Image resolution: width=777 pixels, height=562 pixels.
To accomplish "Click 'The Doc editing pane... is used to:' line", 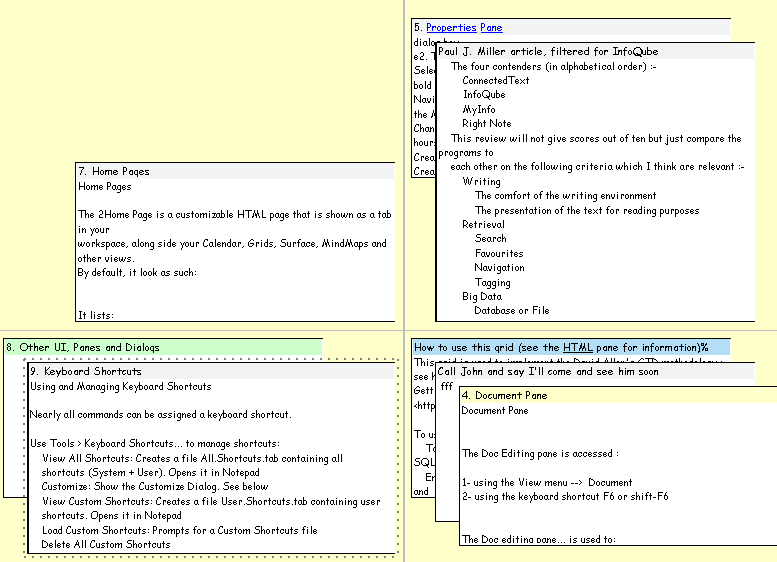I will pyautogui.click(x=539, y=539).
